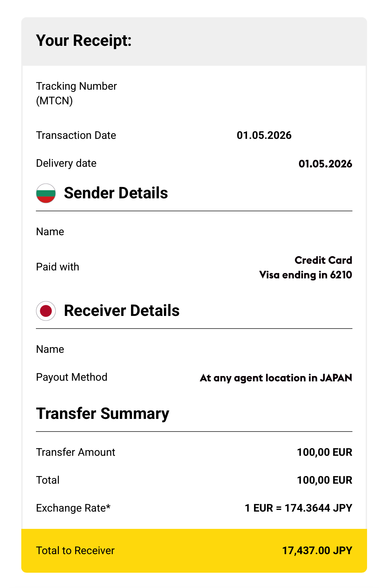Click the Tracking Number (MTCN) label
This screenshot has width=387, height=588.
coord(76,93)
